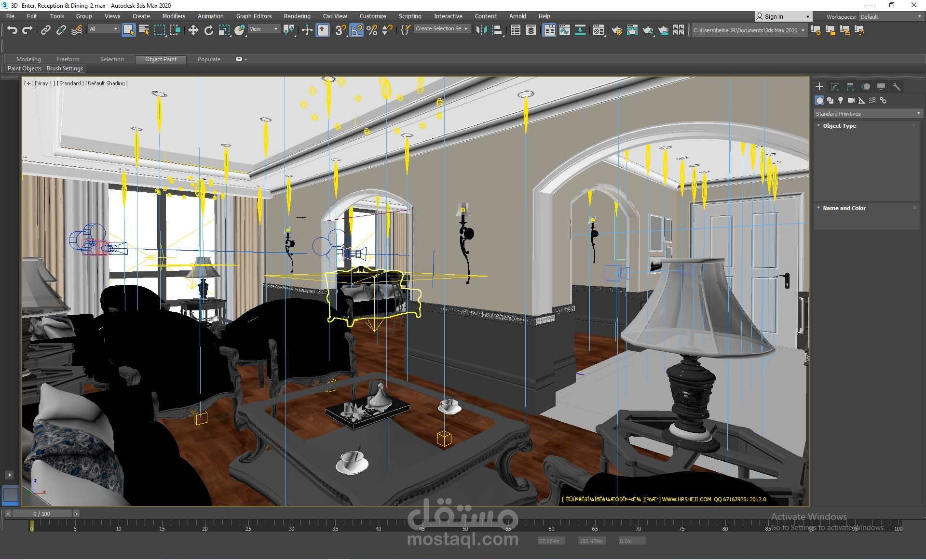Open the Render Setup dialog
The width and height of the screenshot is (926, 560).
(616, 30)
